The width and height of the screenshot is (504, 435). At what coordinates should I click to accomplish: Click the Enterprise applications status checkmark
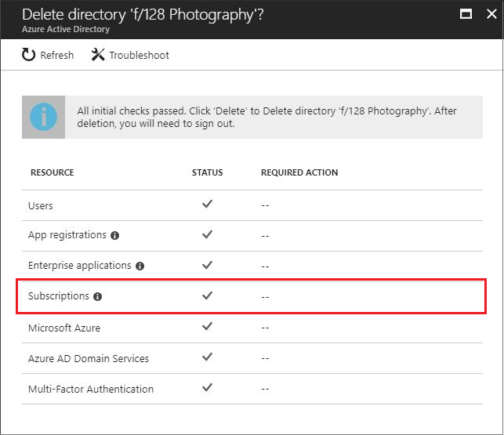click(207, 265)
